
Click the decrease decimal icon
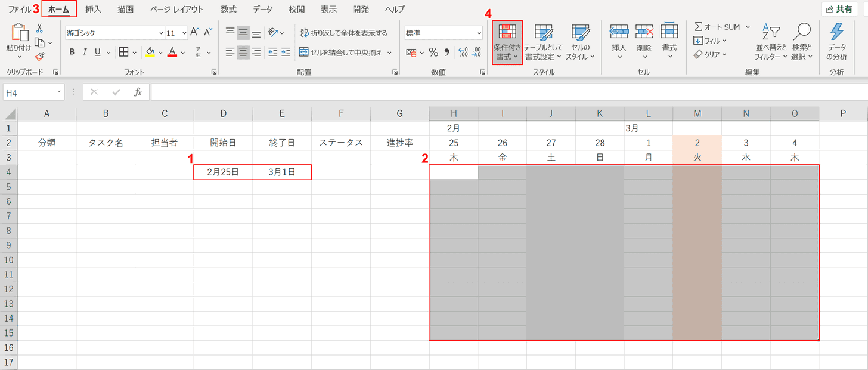click(476, 52)
